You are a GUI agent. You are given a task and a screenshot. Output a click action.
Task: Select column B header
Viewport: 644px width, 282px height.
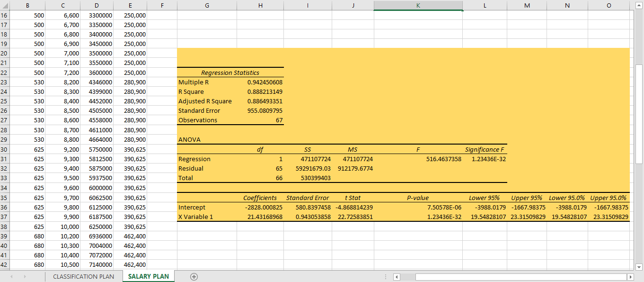[27, 5]
